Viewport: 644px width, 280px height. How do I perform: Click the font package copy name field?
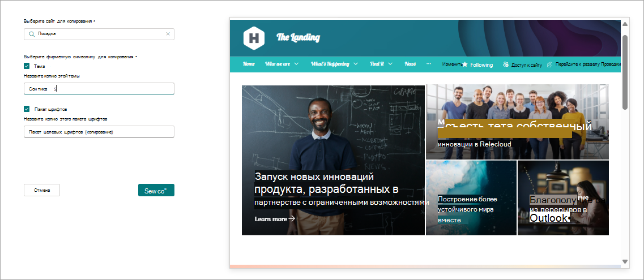point(99,132)
